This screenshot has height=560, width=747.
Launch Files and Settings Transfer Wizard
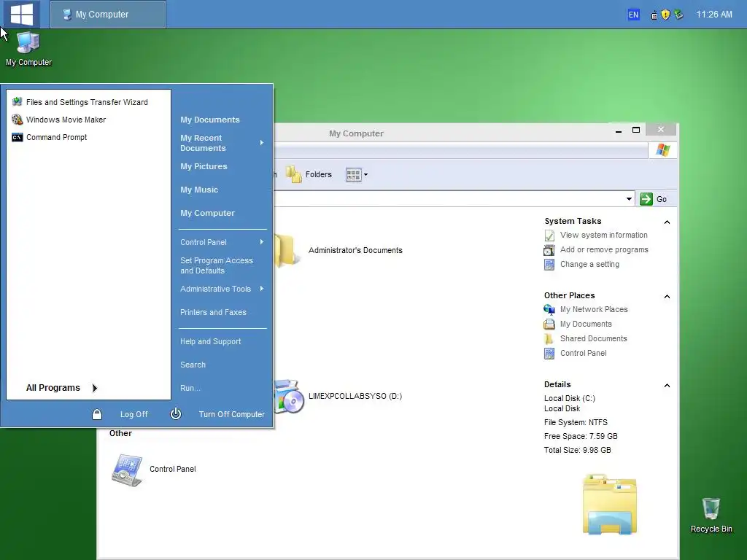coord(88,102)
